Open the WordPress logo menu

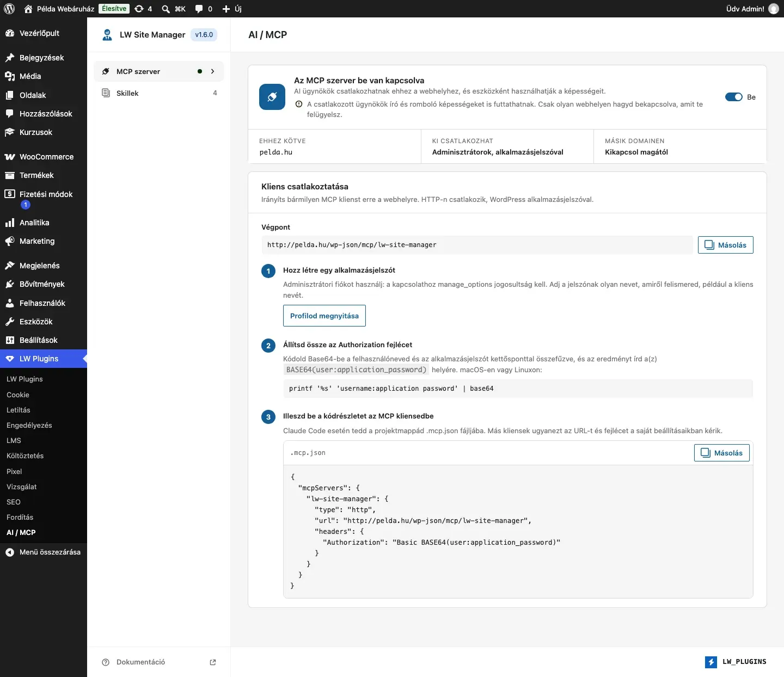pyautogui.click(x=9, y=9)
